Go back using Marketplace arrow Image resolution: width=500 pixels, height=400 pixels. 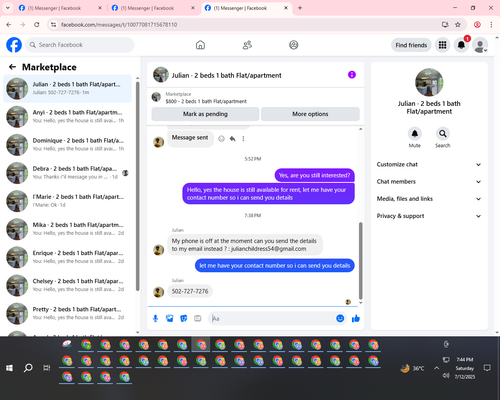coord(13,67)
